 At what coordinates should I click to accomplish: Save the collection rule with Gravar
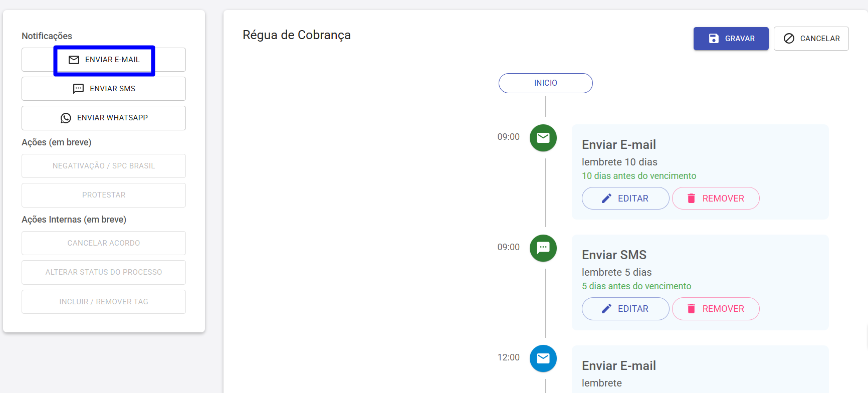coord(731,39)
